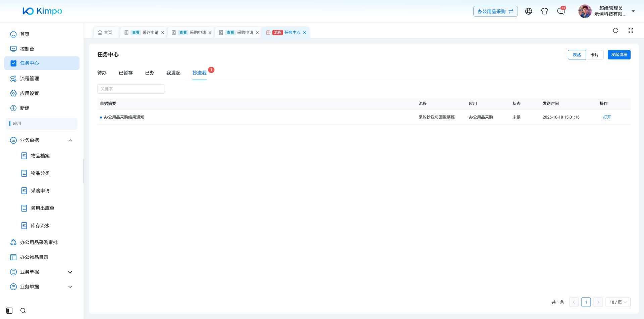Close the 任务中心 page tab
644x319 pixels.
pos(305,33)
